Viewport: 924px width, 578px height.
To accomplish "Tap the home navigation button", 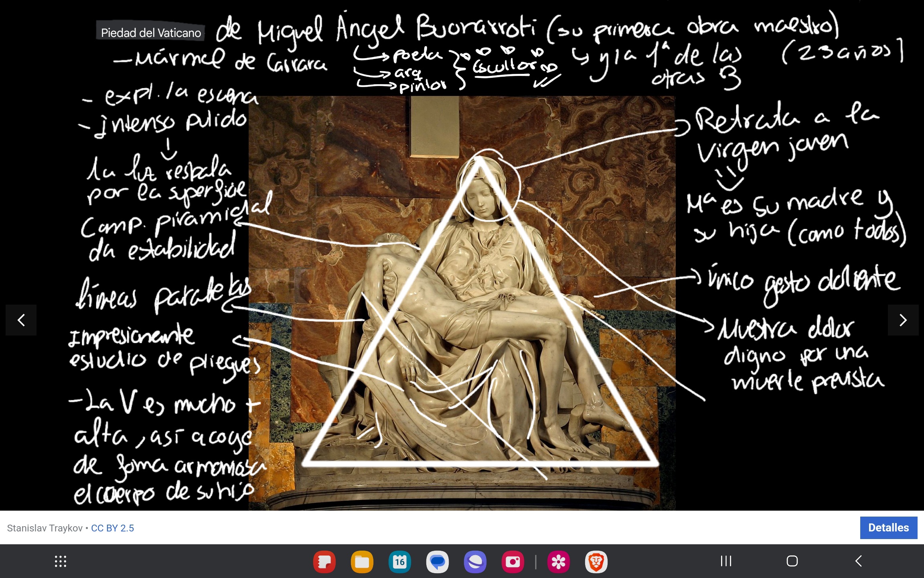I will click(x=792, y=561).
